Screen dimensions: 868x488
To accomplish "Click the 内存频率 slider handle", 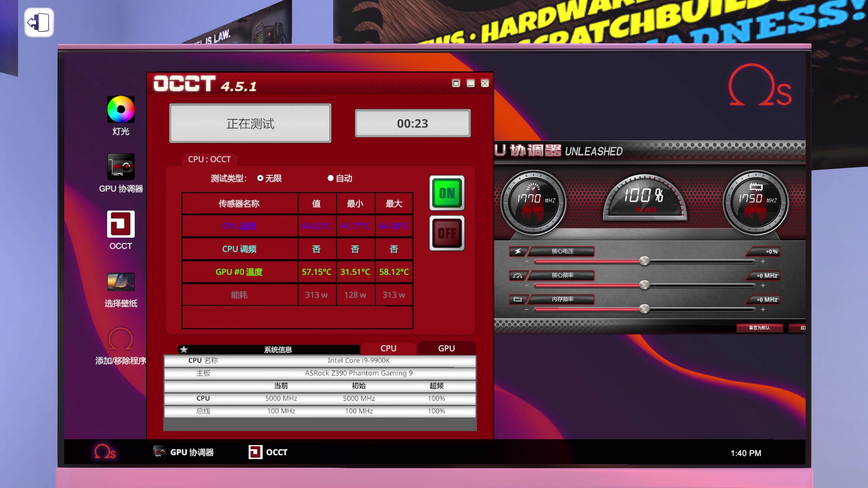I will (x=645, y=309).
